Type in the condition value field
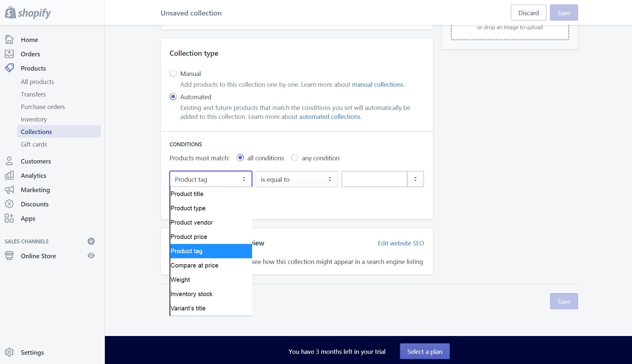Viewport: 632px width, 364px height. pyautogui.click(x=374, y=179)
